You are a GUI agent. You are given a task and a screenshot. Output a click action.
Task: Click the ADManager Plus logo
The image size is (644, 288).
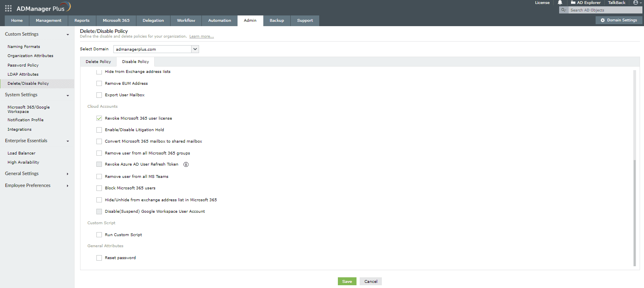[44, 8]
